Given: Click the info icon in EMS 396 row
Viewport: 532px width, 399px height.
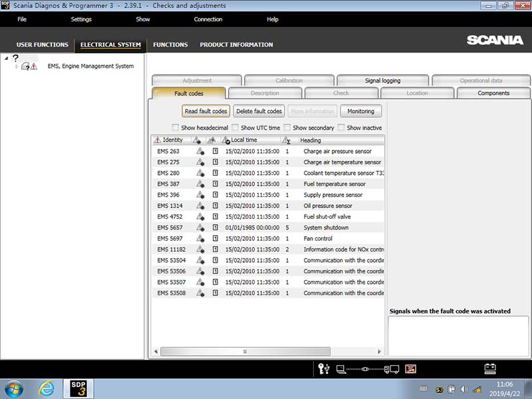Looking at the screenshot, I should tap(215, 194).
